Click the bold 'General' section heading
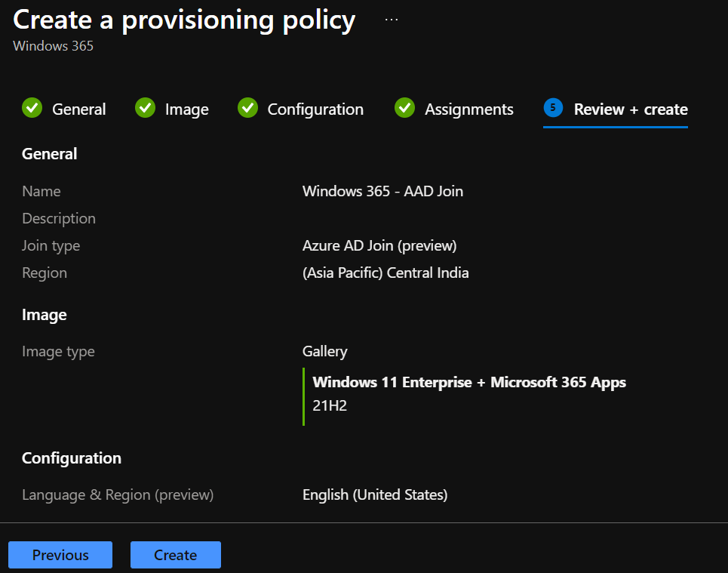Image resolution: width=728 pixels, height=573 pixels. point(50,154)
